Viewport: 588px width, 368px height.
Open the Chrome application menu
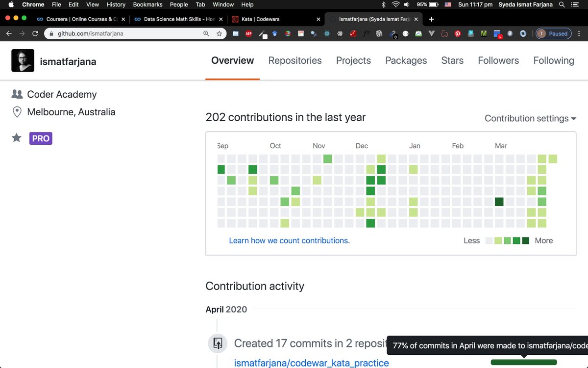(x=33, y=4)
